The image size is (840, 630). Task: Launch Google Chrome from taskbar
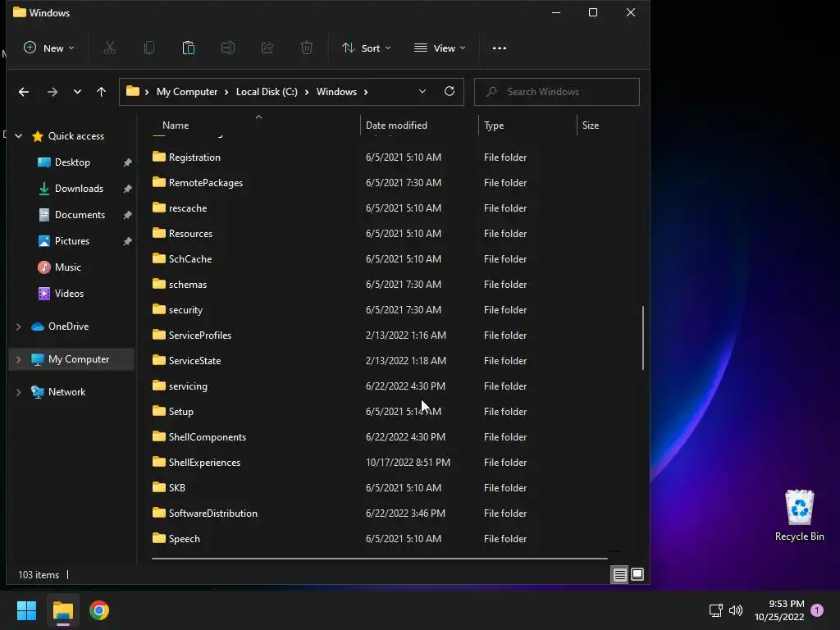point(99,610)
